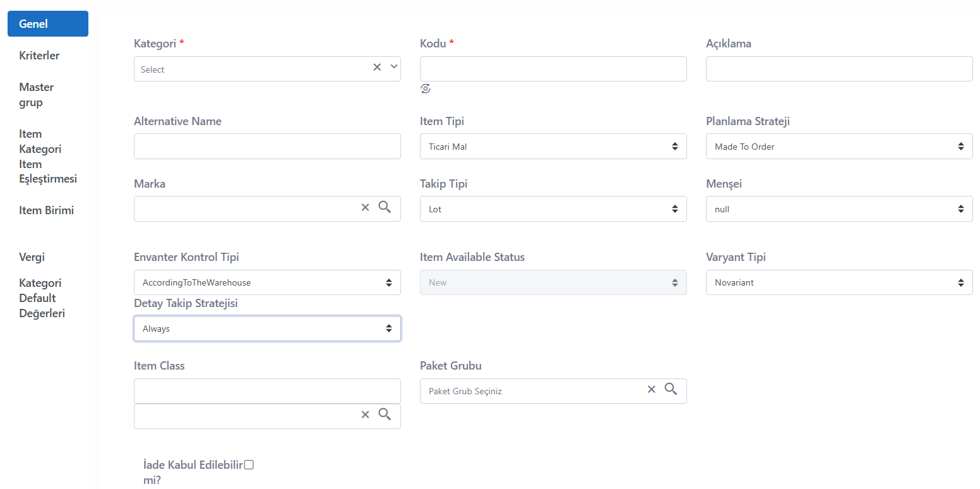Search Item Class with magnifier icon
Screen dimensions: 980x489
point(385,414)
